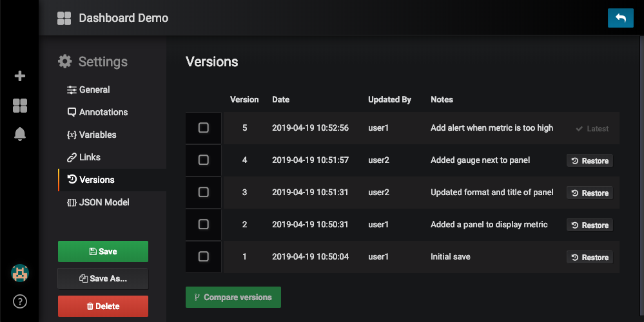Screen dimensions: 644x322
Task: Click the red Delete button
Action: pos(102,306)
